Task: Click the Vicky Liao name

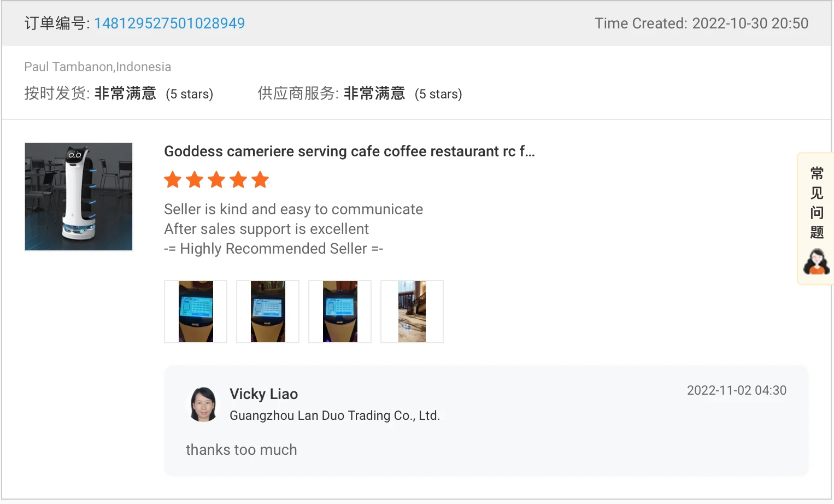Action: pos(263,394)
